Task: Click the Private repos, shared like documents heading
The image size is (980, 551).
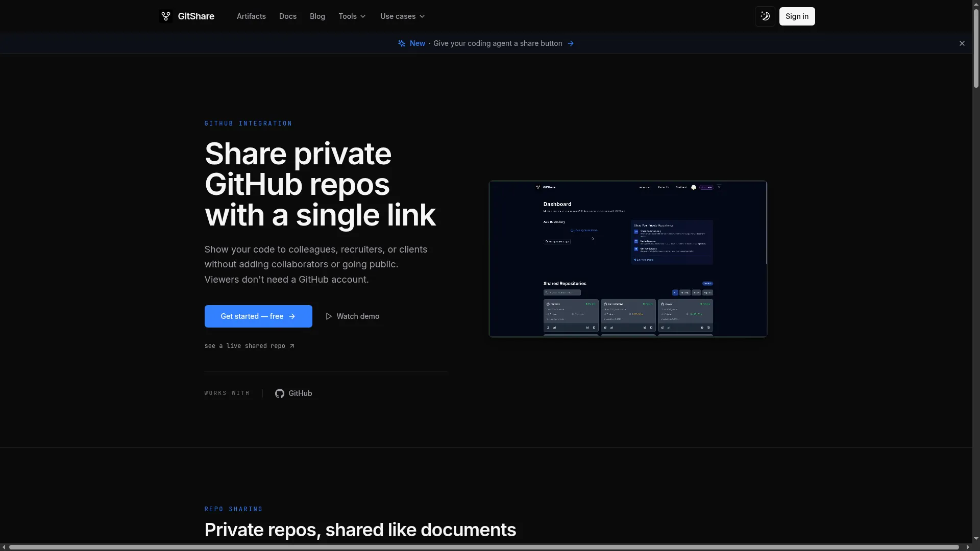Action: 360,530
